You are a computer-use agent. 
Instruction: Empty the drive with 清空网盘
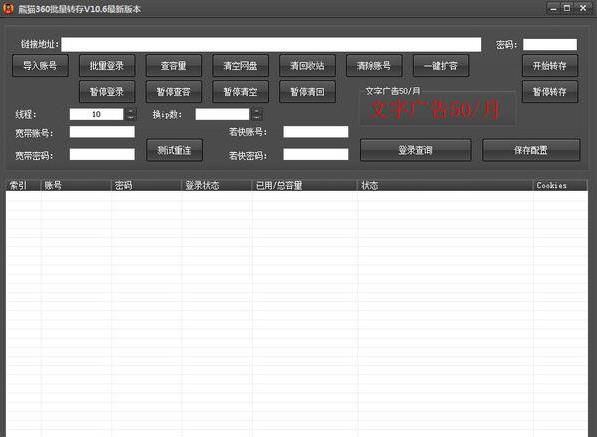coord(240,66)
